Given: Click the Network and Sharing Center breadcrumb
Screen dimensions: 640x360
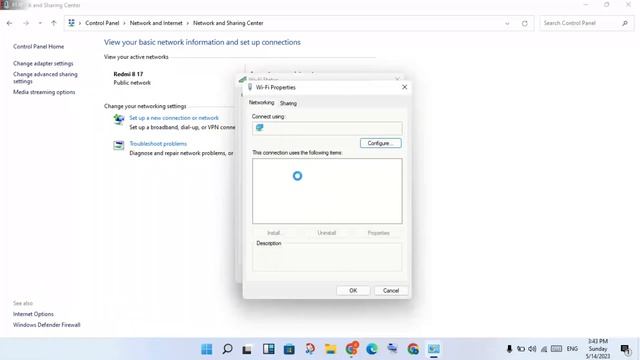Looking at the screenshot, I should pos(228,23).
